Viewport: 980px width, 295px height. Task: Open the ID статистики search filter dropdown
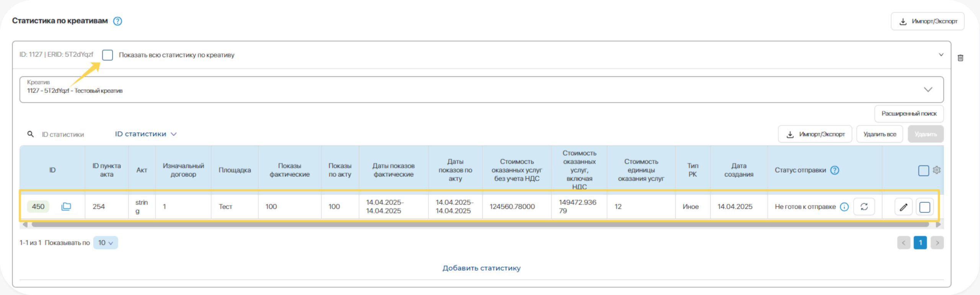tap(145, 134)
